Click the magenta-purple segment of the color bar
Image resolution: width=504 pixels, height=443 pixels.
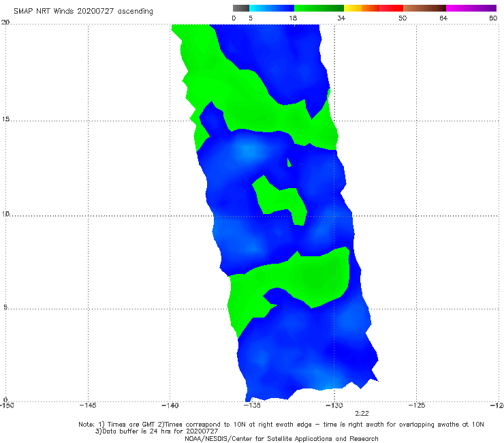pos(471,8)
